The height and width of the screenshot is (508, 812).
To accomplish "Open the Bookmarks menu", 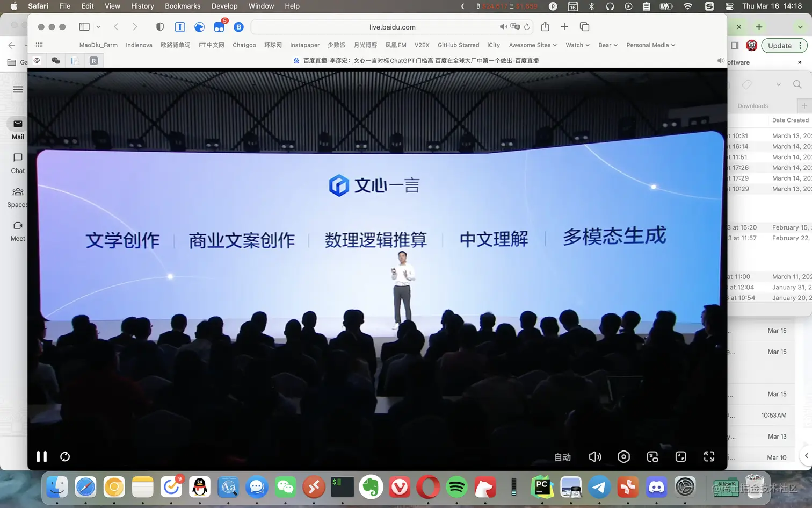I will click(183, 6).
